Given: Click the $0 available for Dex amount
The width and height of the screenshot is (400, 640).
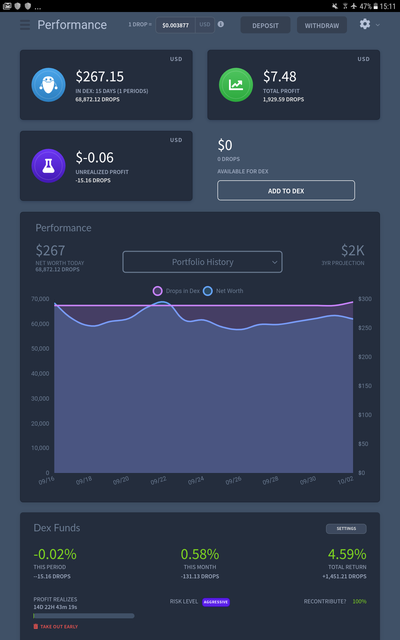Looking at the screenshot, I should (x=225, y=145).
